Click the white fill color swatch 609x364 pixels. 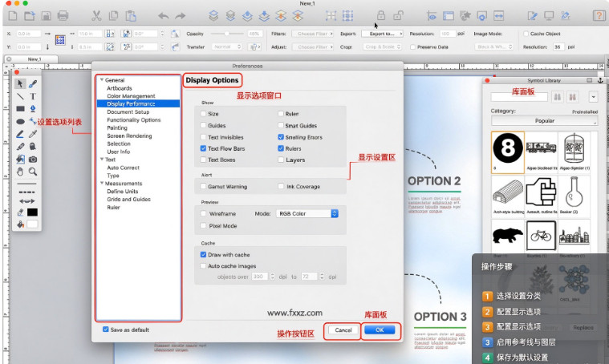32,224
